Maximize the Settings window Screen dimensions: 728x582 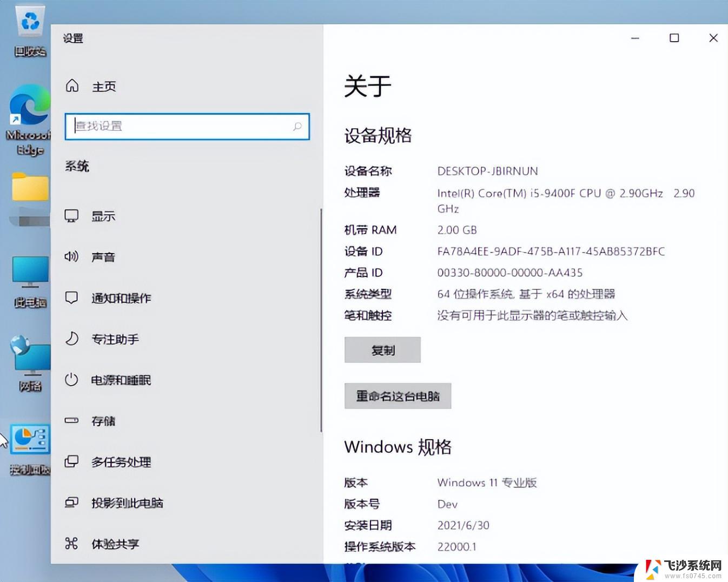(674, 38)
